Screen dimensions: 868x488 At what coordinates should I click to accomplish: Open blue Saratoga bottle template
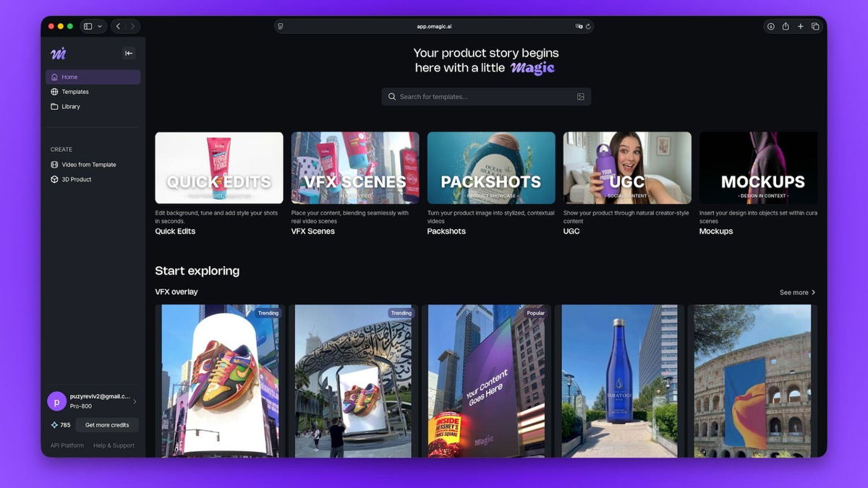(619, 381)
